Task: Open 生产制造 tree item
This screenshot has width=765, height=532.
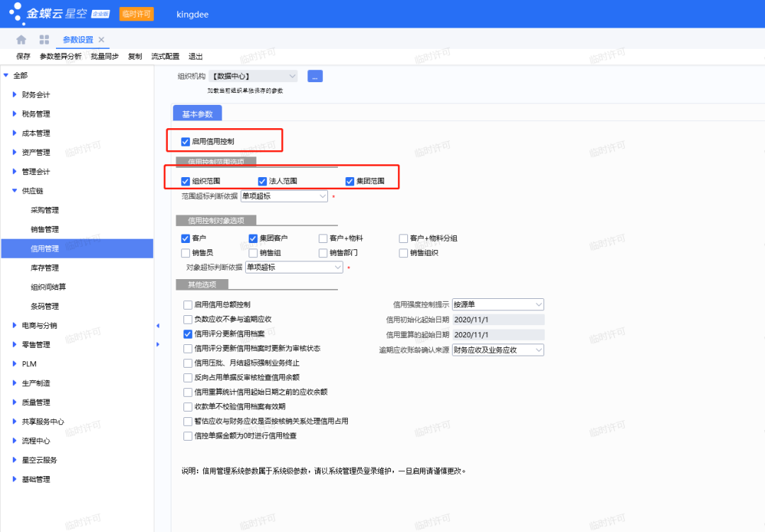Action: point(36,383)
